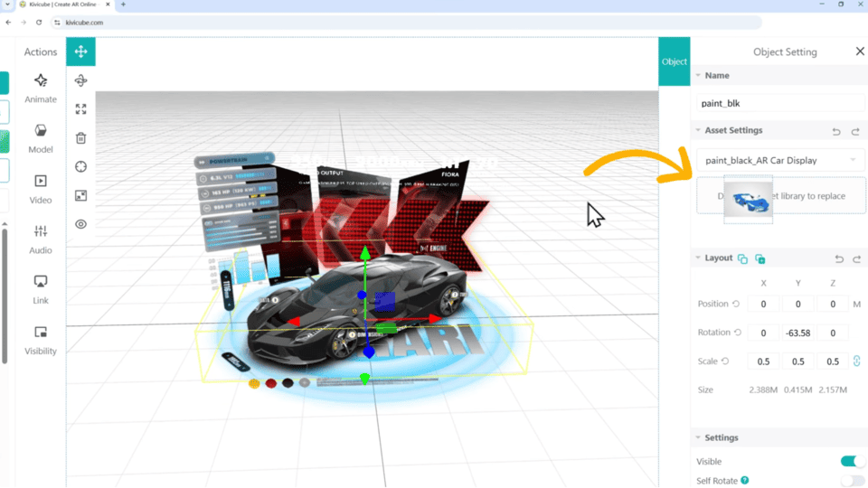Select the Kivicube browser tab
The width and height of the screenshot is (868, 488).
pos(64,5)
